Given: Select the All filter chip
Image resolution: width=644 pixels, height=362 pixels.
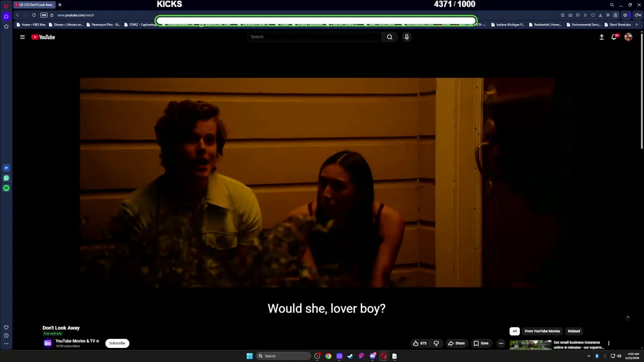Looking at the screenshot, I should pos(515,331).
